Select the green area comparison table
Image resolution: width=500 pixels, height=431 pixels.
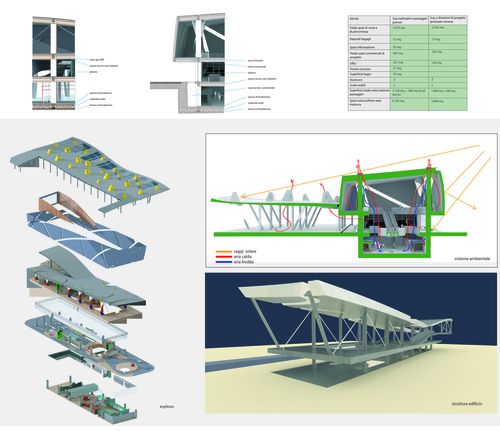pos(408,63)
